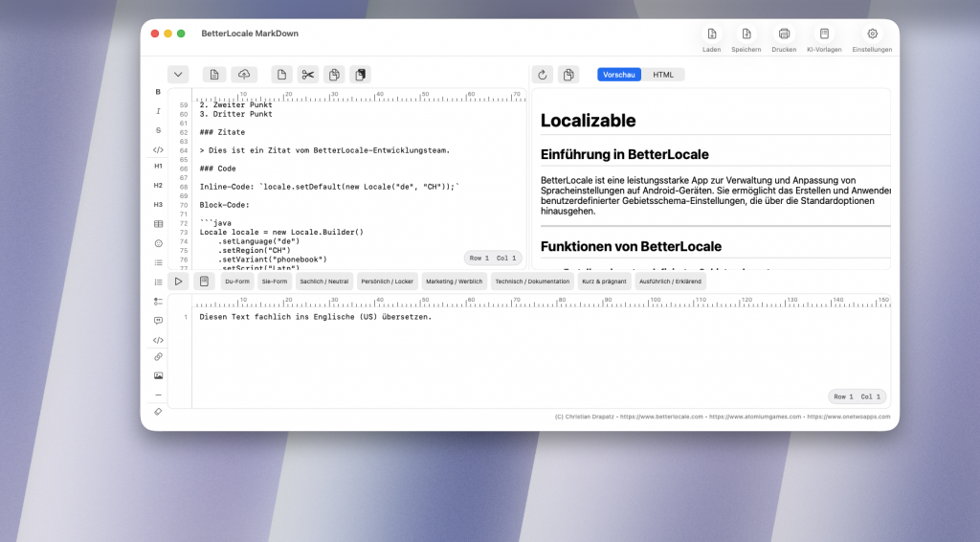Insert a table using sidebar icon
The image size is (980, 542).
[158, 224]
